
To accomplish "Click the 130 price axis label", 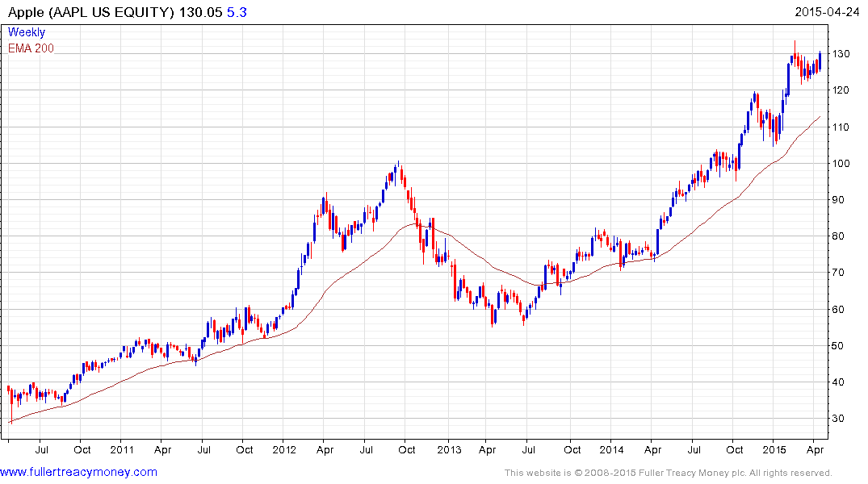I will click(841, 54).
